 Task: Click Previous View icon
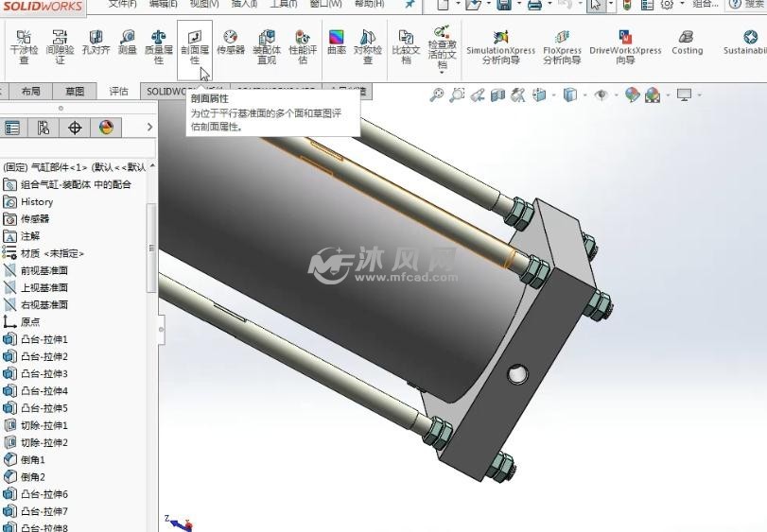(478, 94)
